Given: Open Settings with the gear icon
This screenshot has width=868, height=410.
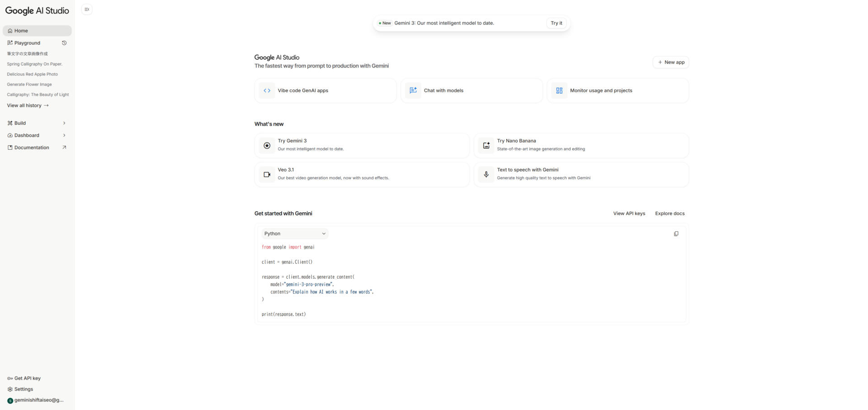Looking at the screenshot, I should [10, 389].
